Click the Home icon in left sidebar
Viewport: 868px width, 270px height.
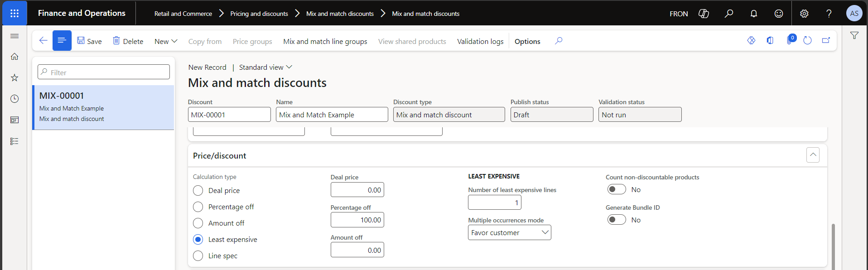(x=14, y=57)
